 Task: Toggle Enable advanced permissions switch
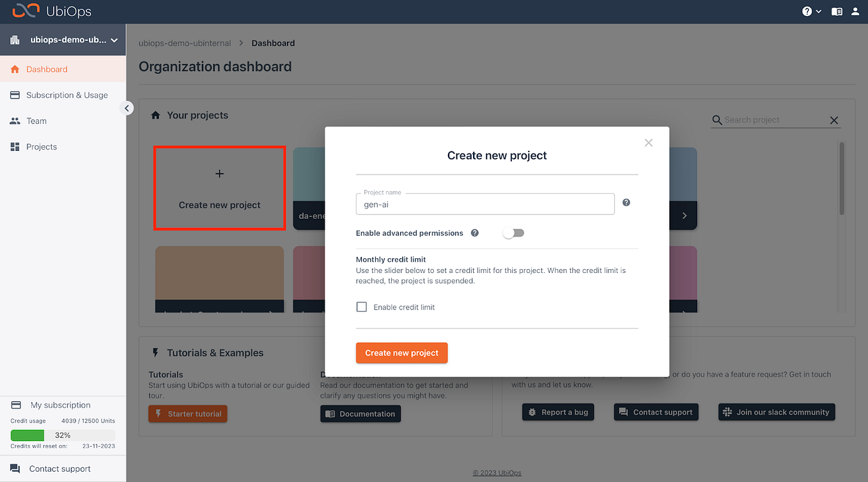point(513,233)
